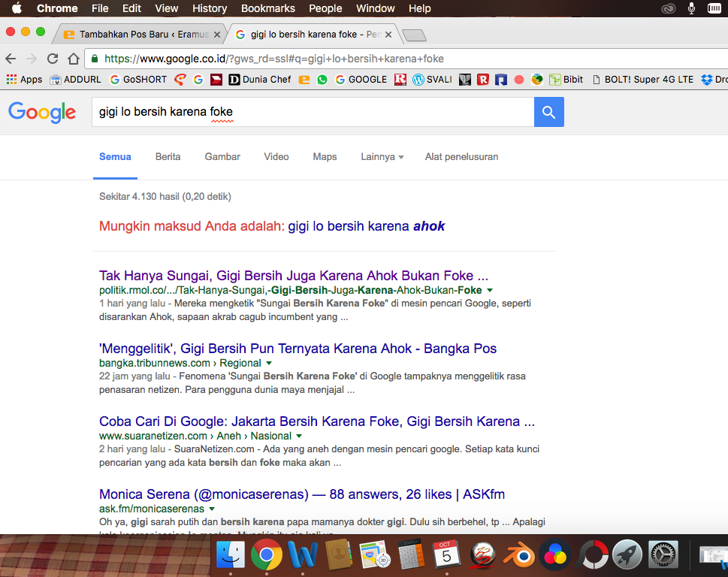
Task: Open Finder from the dock
Action: tap(231, 554)
